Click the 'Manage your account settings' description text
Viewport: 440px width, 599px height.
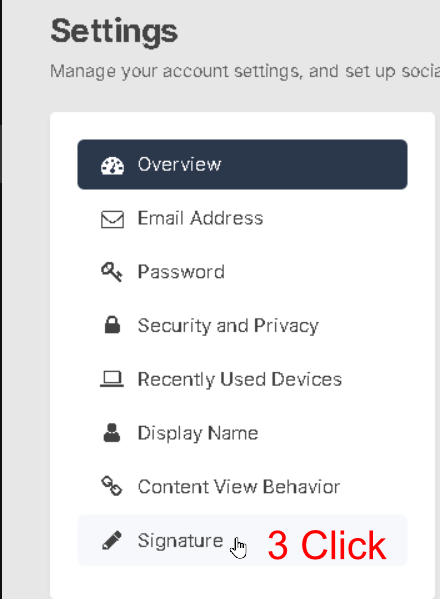pos(245,71)
